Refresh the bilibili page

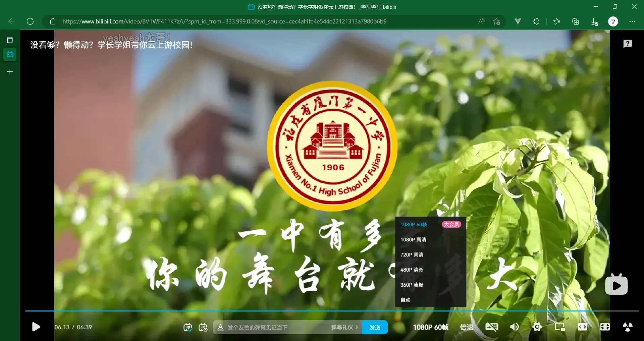click(30, 21)
